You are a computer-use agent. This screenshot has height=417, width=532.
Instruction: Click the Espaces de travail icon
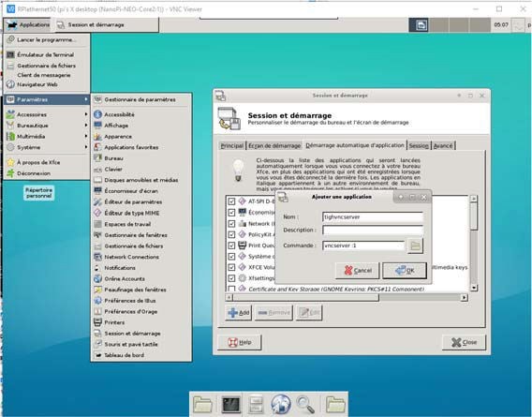(x=97, y=224)
